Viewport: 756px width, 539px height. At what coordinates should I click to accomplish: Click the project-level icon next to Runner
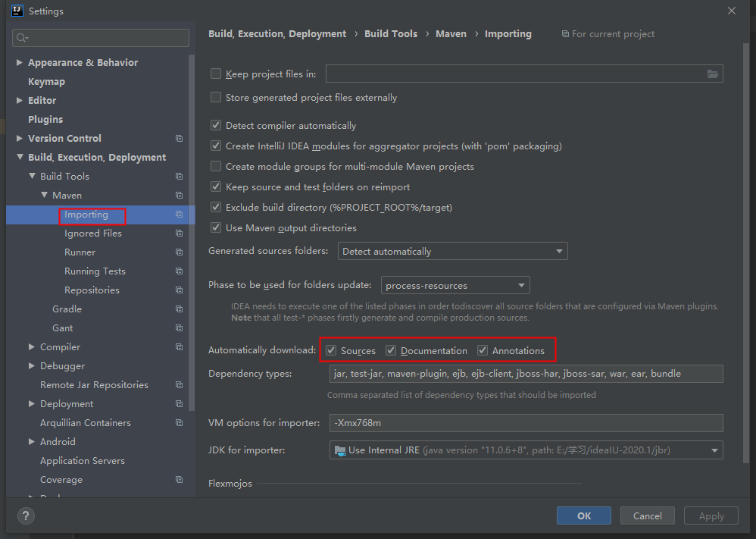point(180,252)
